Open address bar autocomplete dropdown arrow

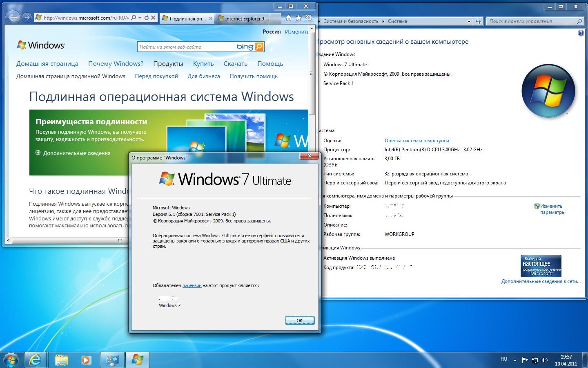click(140, 18)
